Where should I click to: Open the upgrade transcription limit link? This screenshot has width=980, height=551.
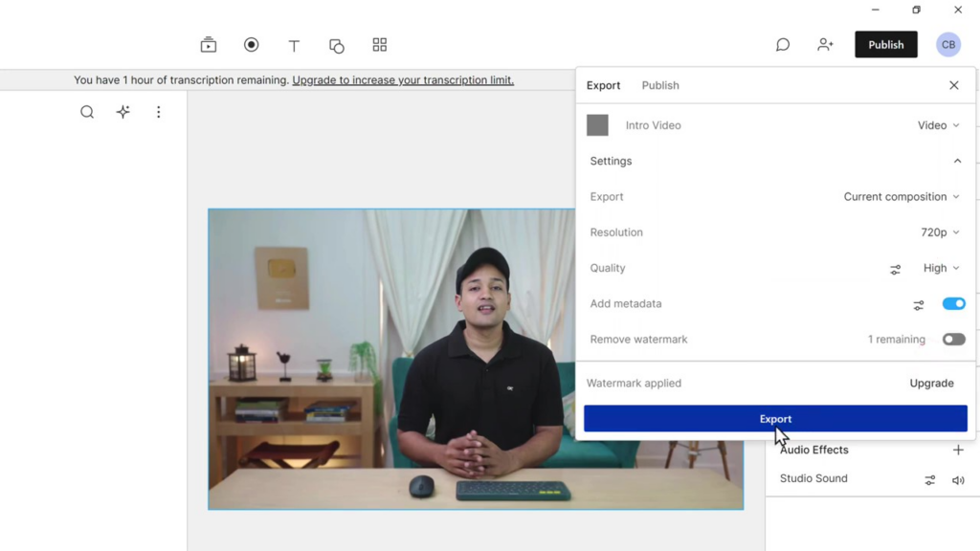click(x=403, y=80)
